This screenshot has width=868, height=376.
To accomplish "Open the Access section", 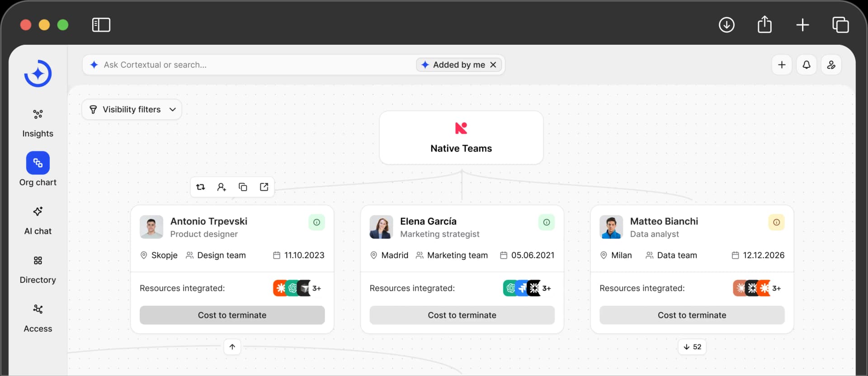I will (x=38, y=319).
